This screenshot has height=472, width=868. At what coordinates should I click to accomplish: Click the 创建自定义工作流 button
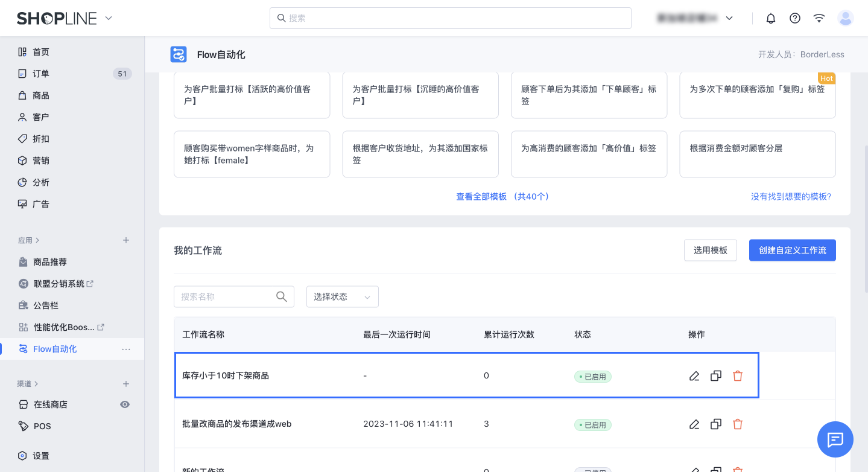pyautogui.click(x=792, y=250)
